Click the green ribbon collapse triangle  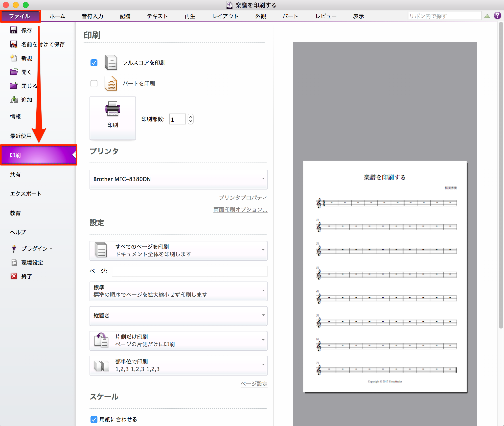pos(487,16)
